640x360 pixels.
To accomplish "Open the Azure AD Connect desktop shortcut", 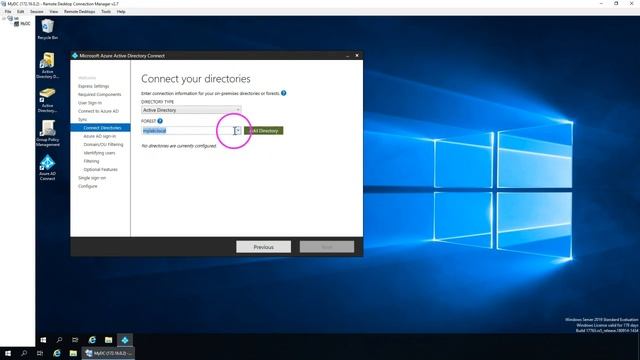I will (47, 167).
